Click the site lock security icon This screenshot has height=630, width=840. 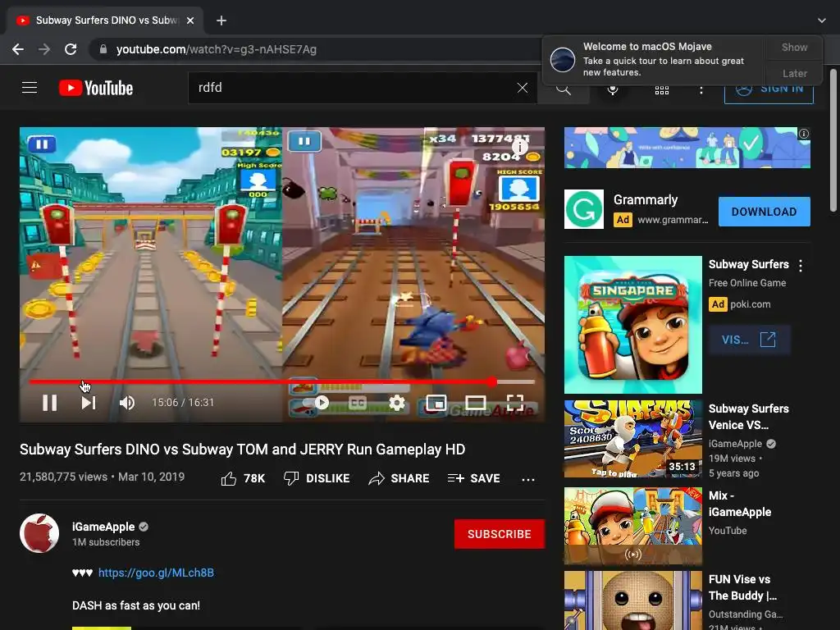click(x=103, y=49)
